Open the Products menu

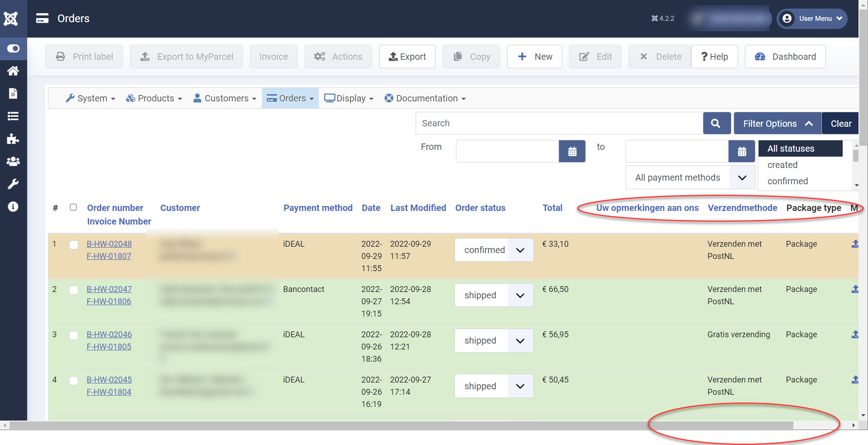(x=154, y=98)
